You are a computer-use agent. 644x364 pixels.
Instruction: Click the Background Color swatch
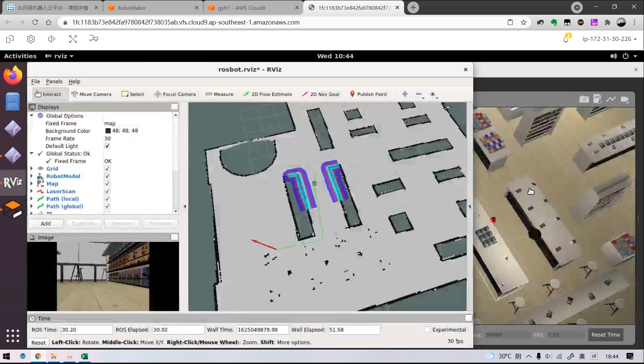[108, 131]
